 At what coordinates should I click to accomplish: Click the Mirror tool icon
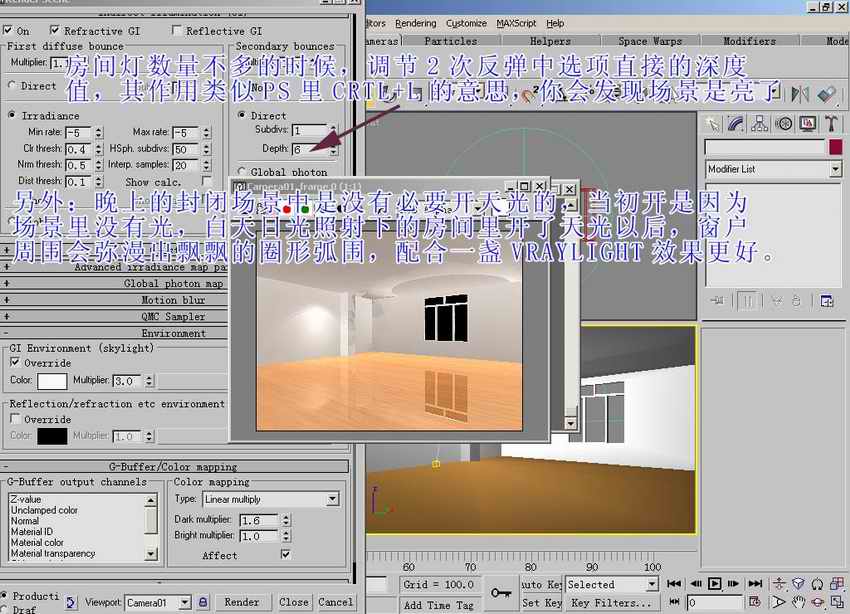[800, 94]
